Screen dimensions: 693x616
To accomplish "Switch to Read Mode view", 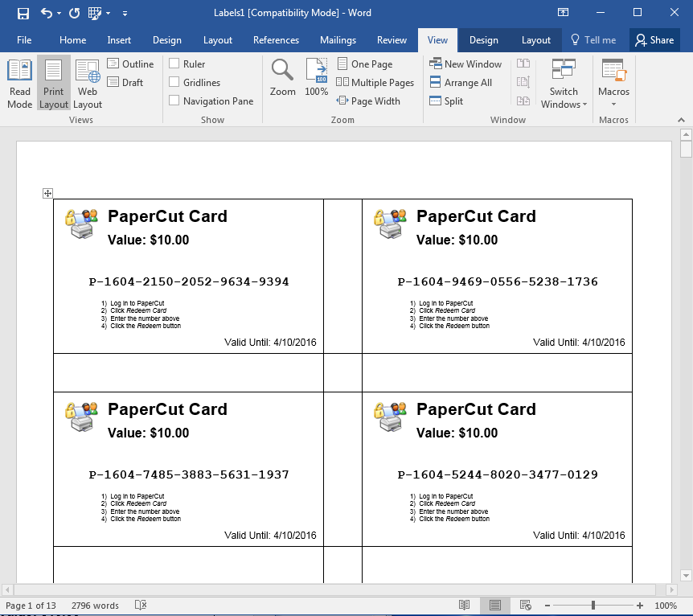I will point(20,84).
